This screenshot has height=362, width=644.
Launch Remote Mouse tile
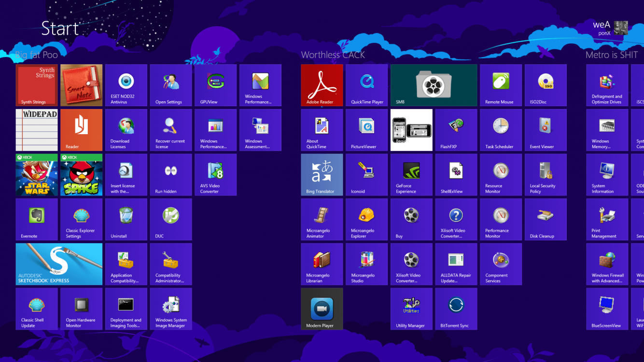click(501, 85)
